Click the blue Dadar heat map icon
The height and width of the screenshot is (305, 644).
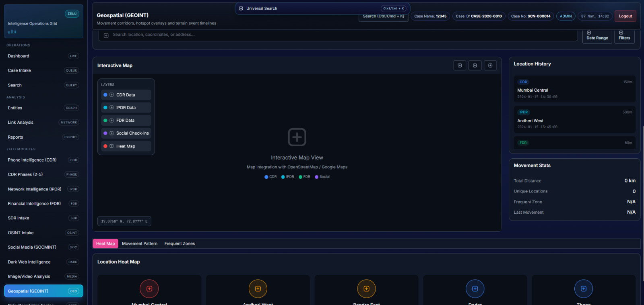tap(475, 289)
